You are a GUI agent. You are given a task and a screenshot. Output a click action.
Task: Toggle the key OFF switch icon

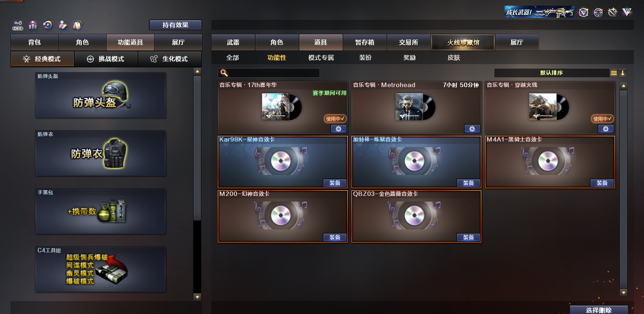[17, 26]
